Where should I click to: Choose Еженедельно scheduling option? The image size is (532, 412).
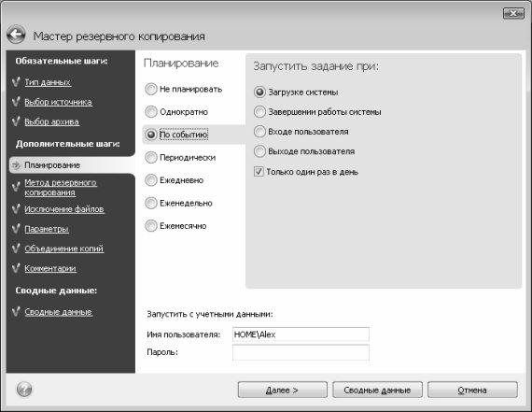click(x=151, y=203)
